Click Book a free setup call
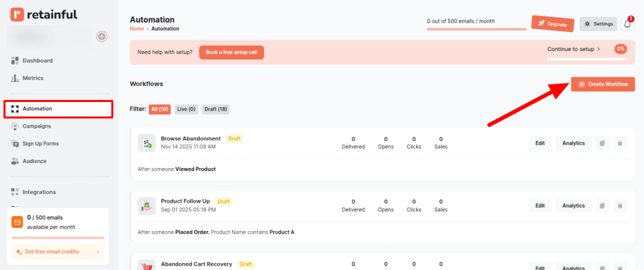 (231, 53)
